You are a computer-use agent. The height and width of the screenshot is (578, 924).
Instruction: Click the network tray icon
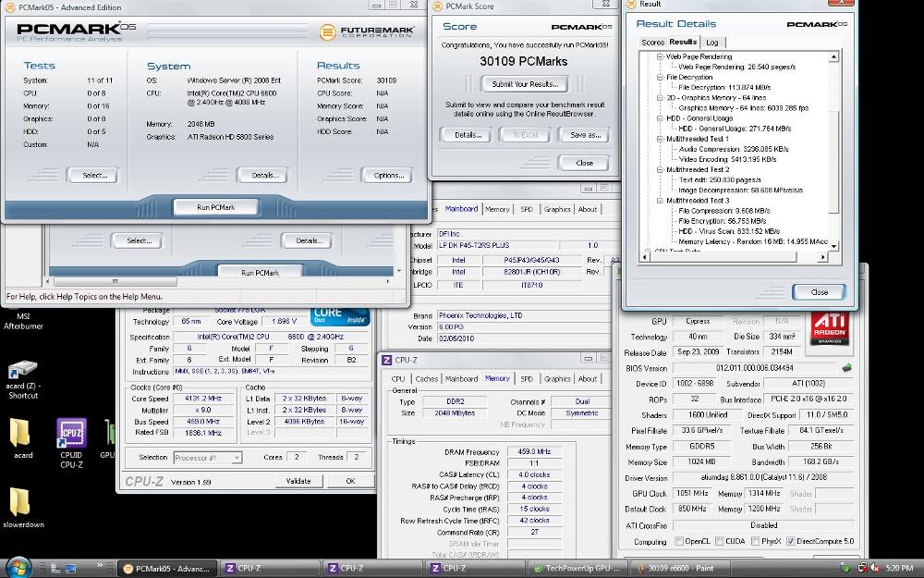(862, 569)
